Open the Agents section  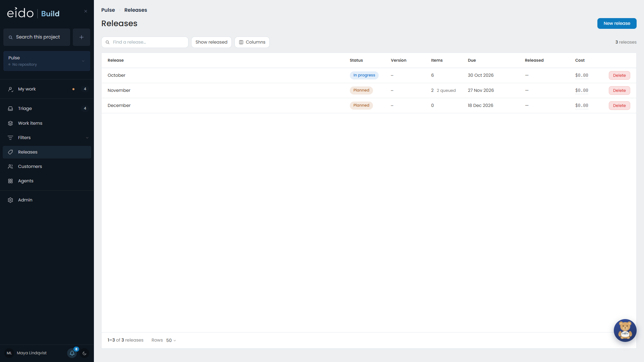point(47,181)
